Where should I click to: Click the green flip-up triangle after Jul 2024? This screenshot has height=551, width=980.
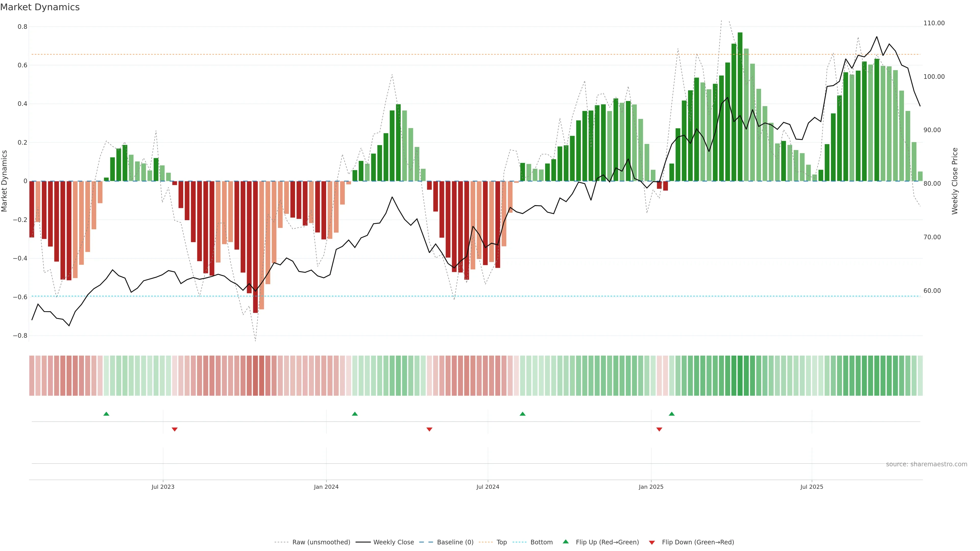tap(522, 414)
